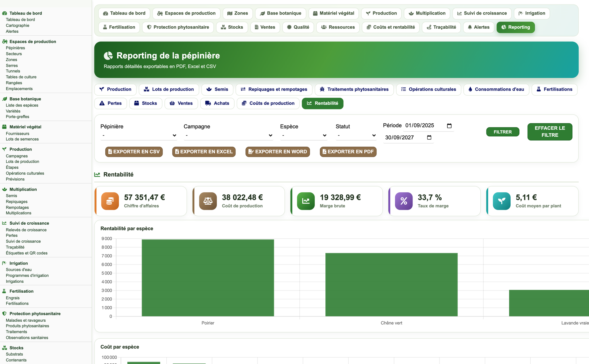
Task: Click the truck icon on the Achats tab
Action: pyautogui.click(x=208, y=103)
